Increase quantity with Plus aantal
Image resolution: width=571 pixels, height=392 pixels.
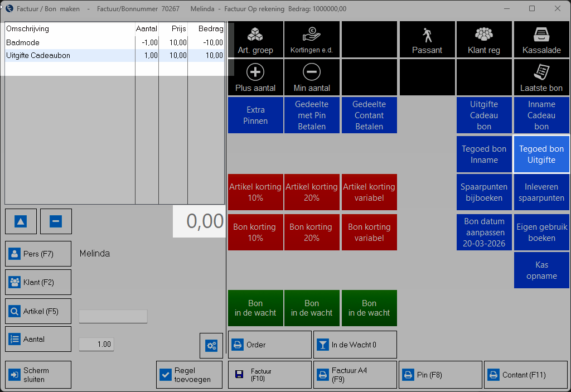pyautogui.click(x=255, y=78)
